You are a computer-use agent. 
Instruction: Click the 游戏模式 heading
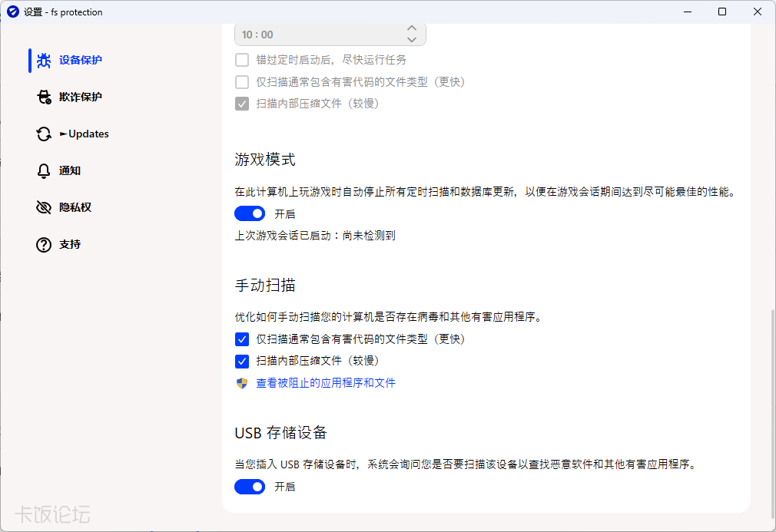tap(265, 160)
